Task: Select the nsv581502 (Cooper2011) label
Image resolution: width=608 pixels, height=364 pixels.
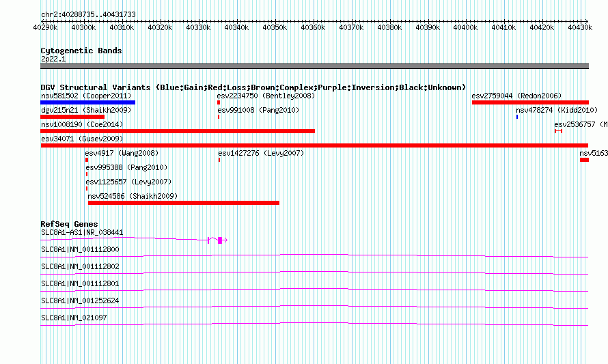Action: [86, 96]
